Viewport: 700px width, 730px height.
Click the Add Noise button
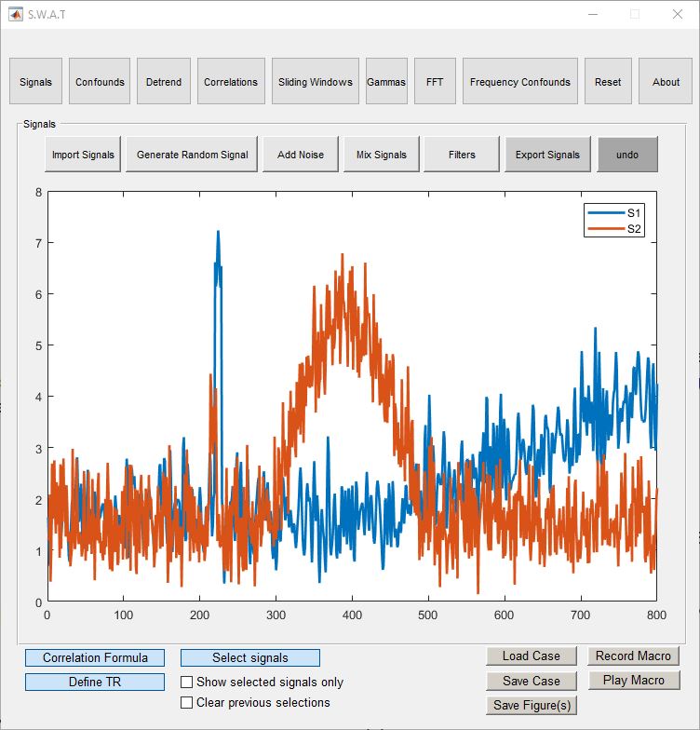301,155
